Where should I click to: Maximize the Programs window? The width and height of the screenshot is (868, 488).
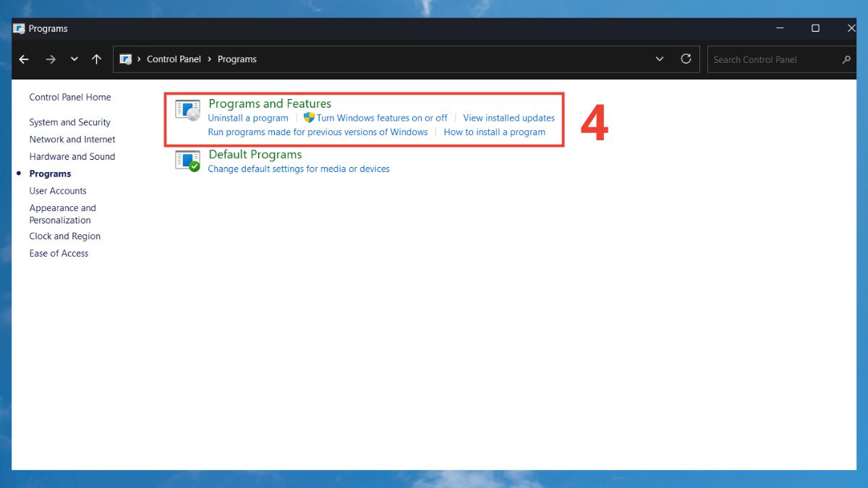click(815, 28)
